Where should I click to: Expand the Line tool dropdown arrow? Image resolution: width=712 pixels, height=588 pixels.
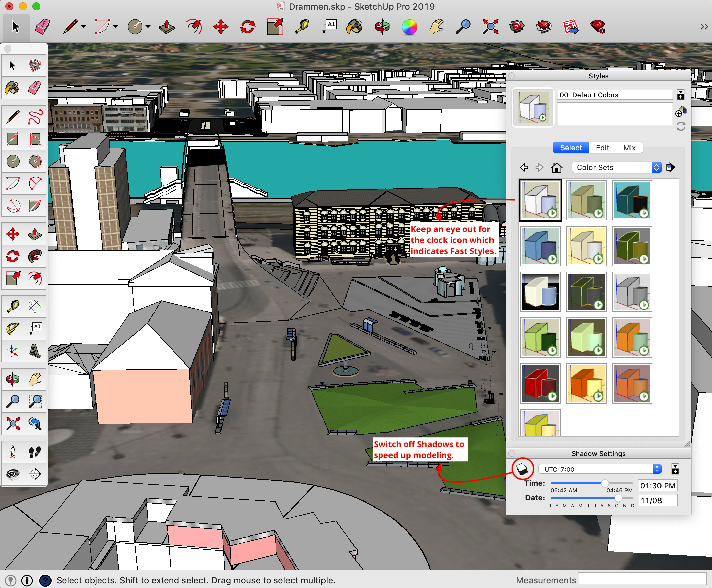(x=83, y=26)
